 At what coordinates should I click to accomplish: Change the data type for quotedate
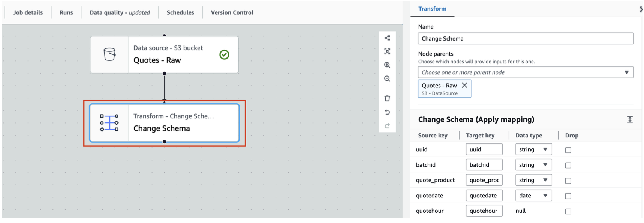[533, 195]
